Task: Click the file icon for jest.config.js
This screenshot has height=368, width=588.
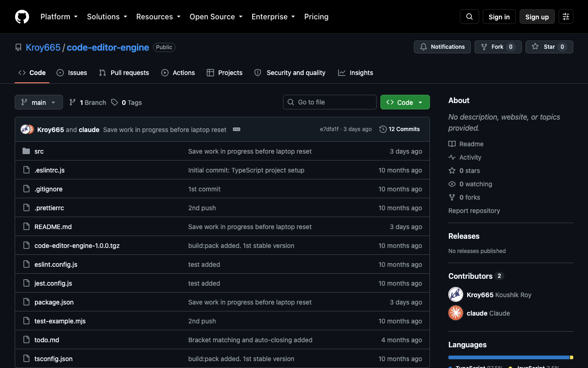Action: [x=26, y=283]
